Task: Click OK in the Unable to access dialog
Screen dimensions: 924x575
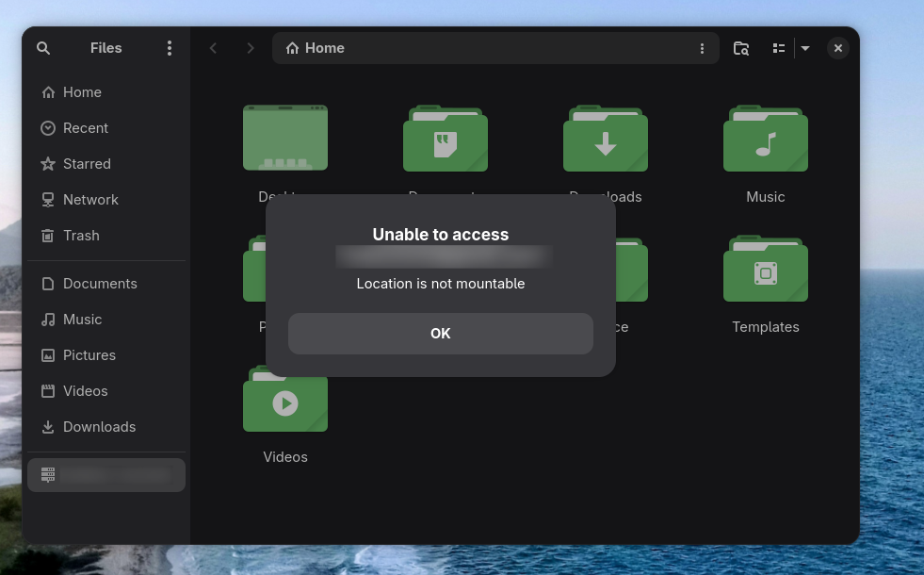Action: (x=440, y=333)
